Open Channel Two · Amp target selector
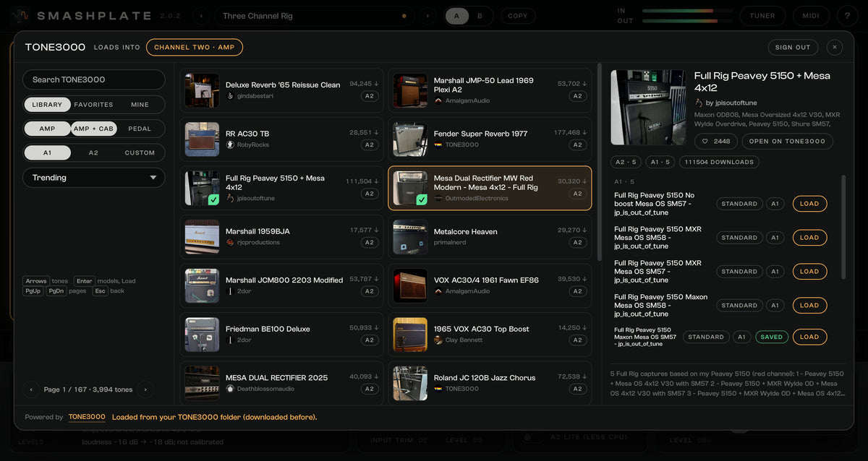868x461 pixels. point(195,47)
